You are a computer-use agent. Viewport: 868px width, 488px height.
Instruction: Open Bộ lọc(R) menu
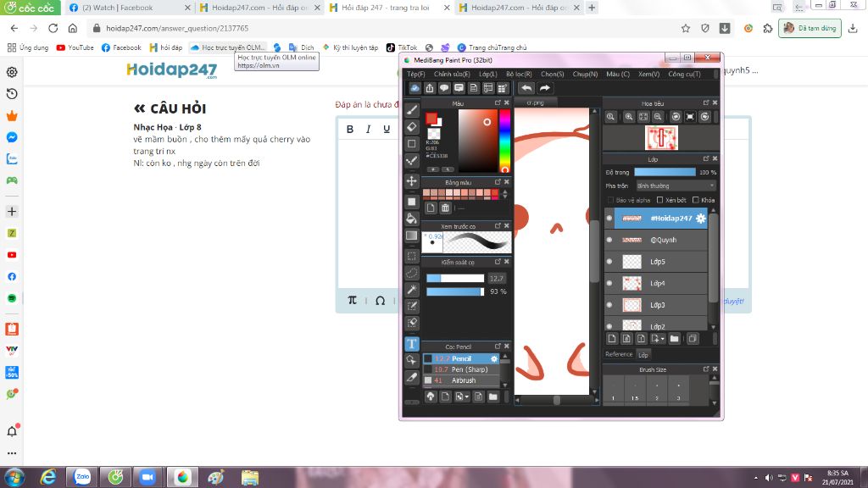pyautogui.click(x=519, y=75)
